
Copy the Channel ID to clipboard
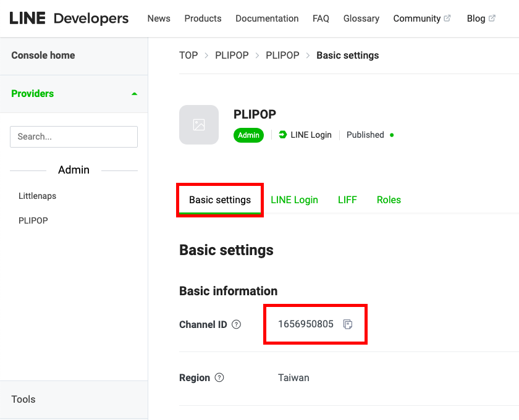[347, 324]
